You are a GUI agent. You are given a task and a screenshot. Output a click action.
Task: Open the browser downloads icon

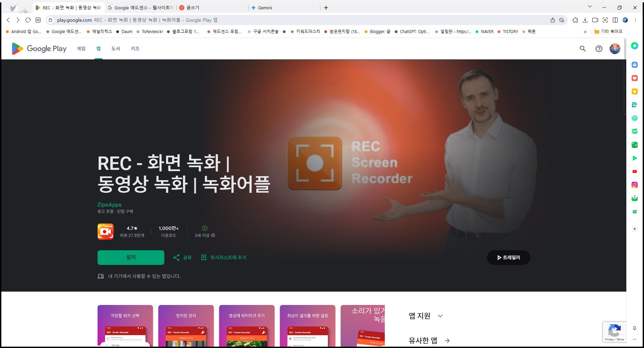click(x=585, y=20)
